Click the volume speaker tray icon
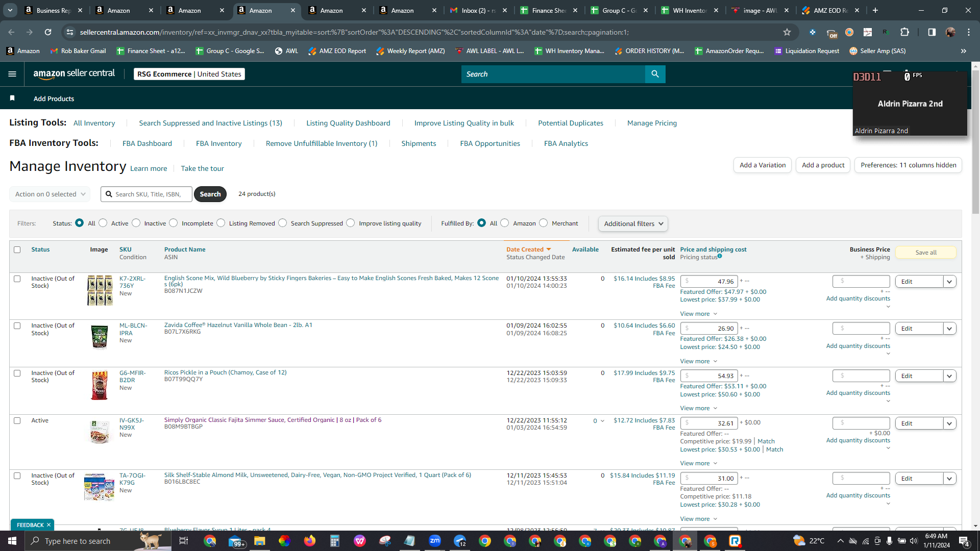Viewport: 980px width, 551px height. tap(914, 541)
